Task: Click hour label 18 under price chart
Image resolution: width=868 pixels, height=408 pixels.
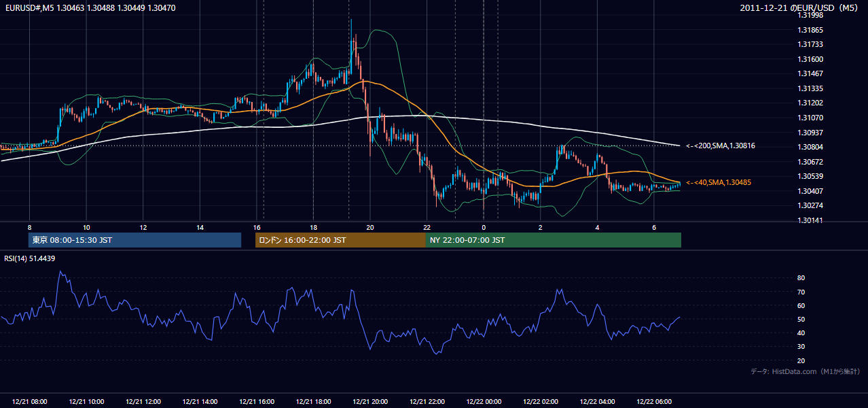Action: point(313,227)
